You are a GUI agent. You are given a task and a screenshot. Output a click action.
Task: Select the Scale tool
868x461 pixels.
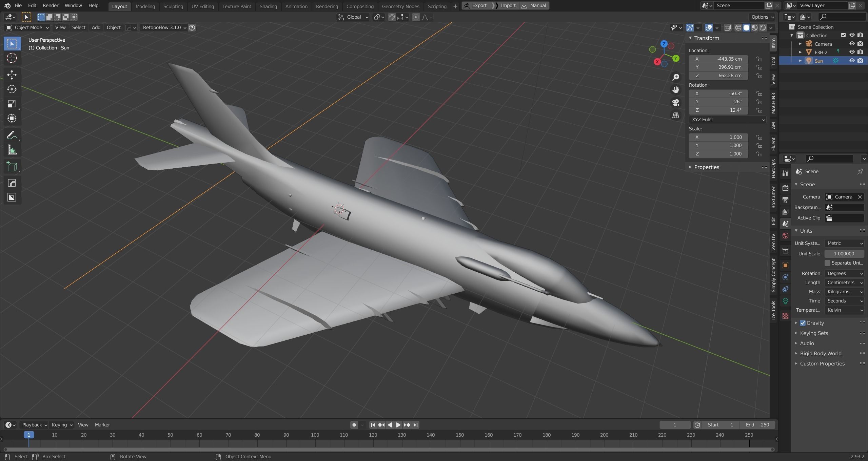(12, 104)
